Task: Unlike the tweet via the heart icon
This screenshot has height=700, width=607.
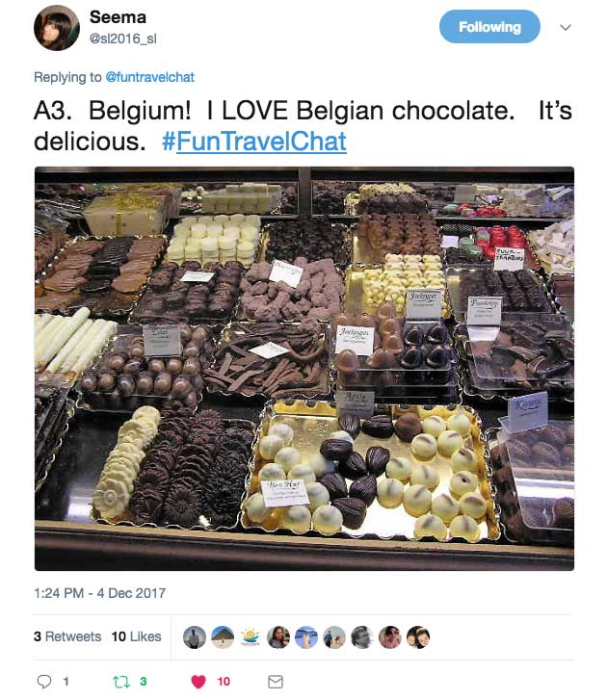Action: [198, 682]
